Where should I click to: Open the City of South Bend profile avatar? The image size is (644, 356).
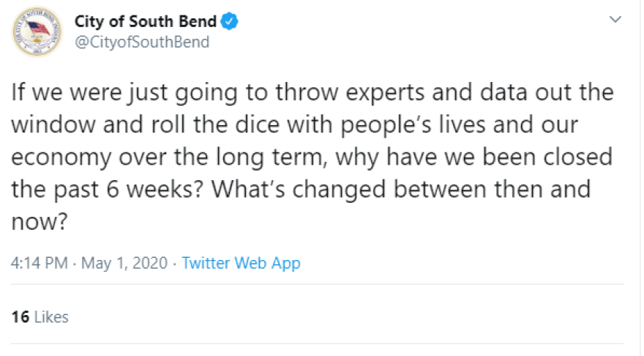(x=37, y=31)
